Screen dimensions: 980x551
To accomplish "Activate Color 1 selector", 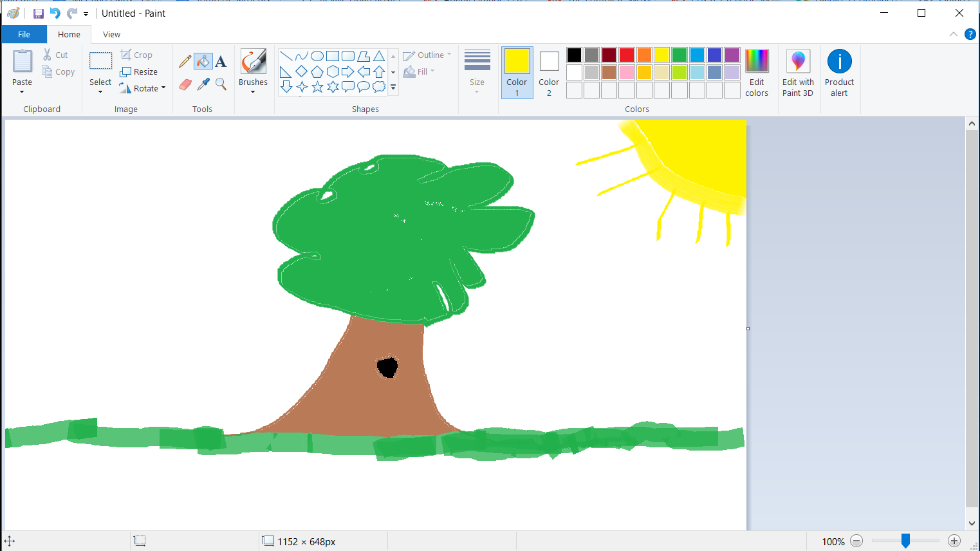I will pos(517,73).
